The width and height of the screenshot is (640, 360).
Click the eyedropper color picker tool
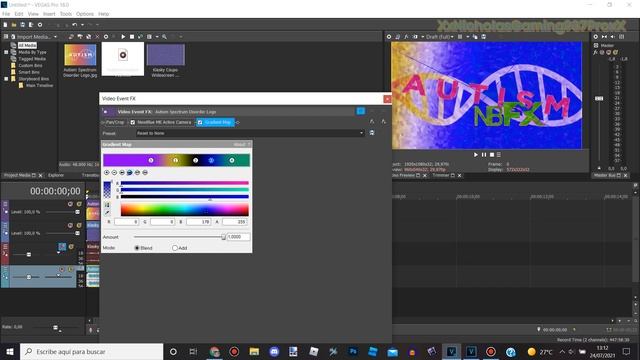[x=107, y=212]
